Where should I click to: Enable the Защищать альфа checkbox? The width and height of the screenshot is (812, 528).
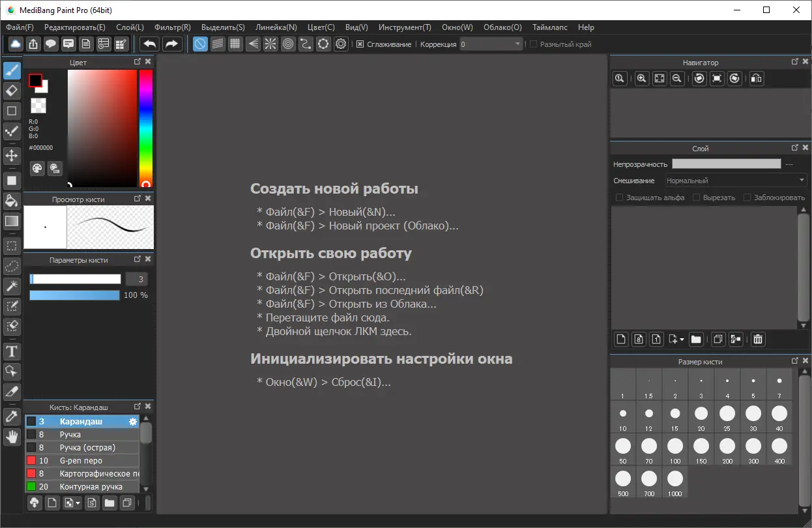coord(620,198)
